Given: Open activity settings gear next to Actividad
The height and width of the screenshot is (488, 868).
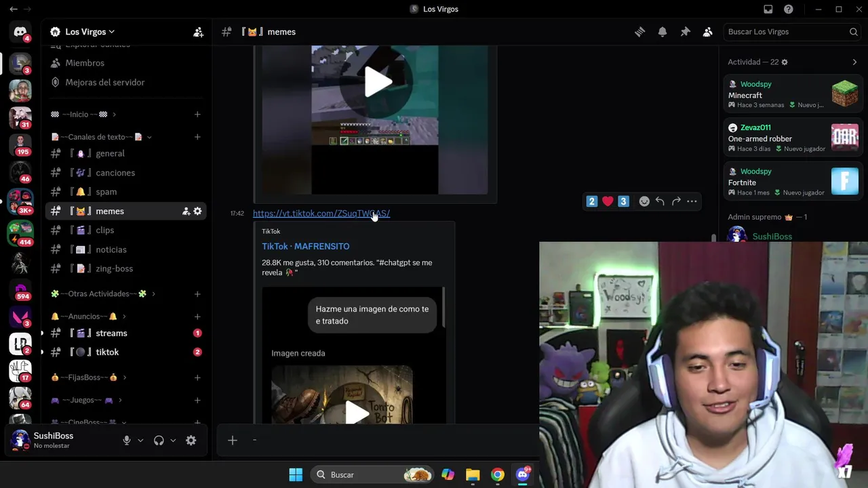Looking at the screenshot, I should [x=785, y=62].
